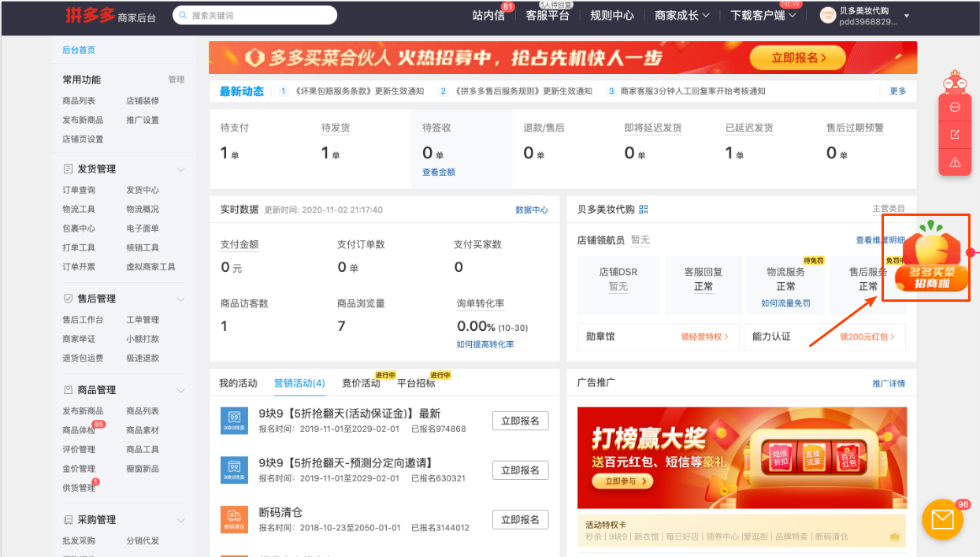Click 更多 in 最新动态
The height and width of the screenshot is (557, 980).
[898, 91]
